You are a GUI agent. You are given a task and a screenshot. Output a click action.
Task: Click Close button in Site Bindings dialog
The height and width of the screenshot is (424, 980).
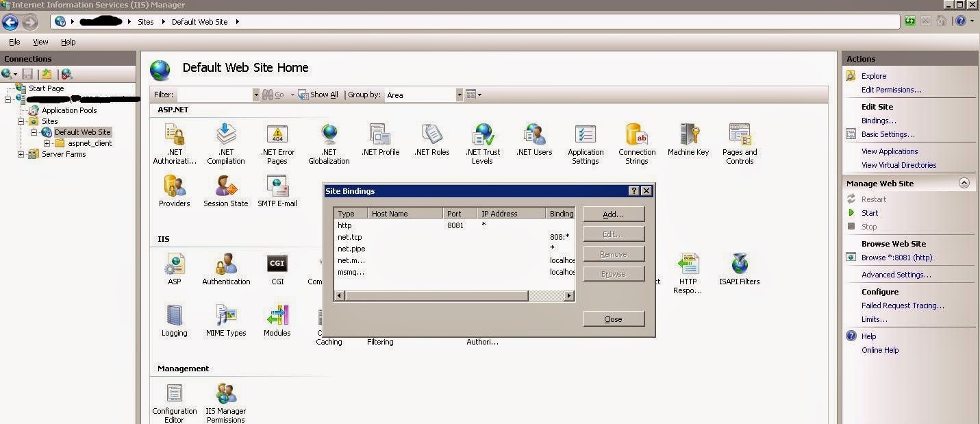614,319
